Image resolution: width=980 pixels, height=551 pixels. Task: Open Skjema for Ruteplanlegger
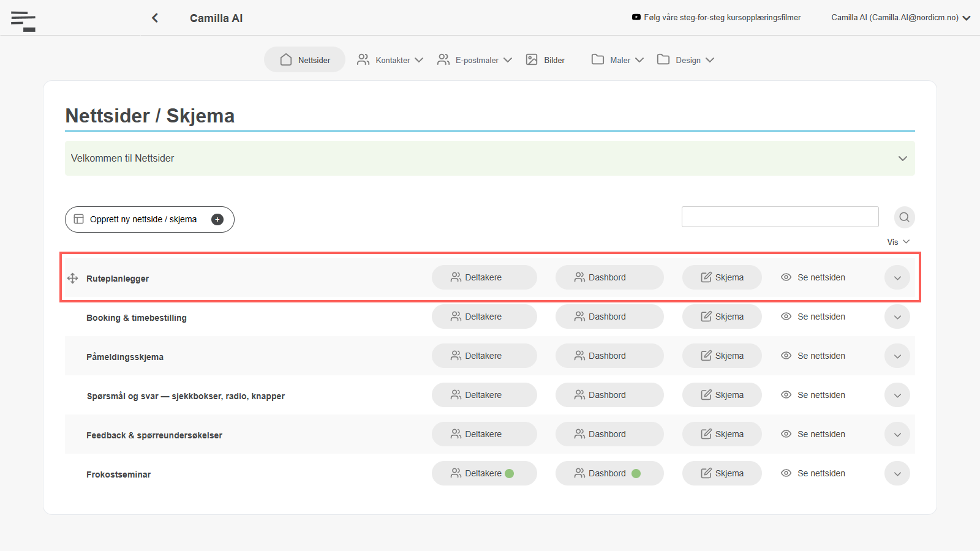point(722,277)
